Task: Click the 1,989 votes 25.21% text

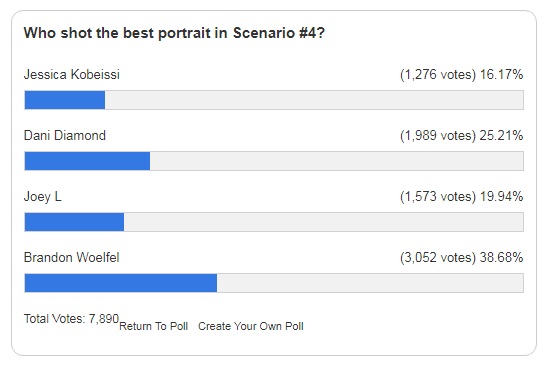Action: point(461,136)
